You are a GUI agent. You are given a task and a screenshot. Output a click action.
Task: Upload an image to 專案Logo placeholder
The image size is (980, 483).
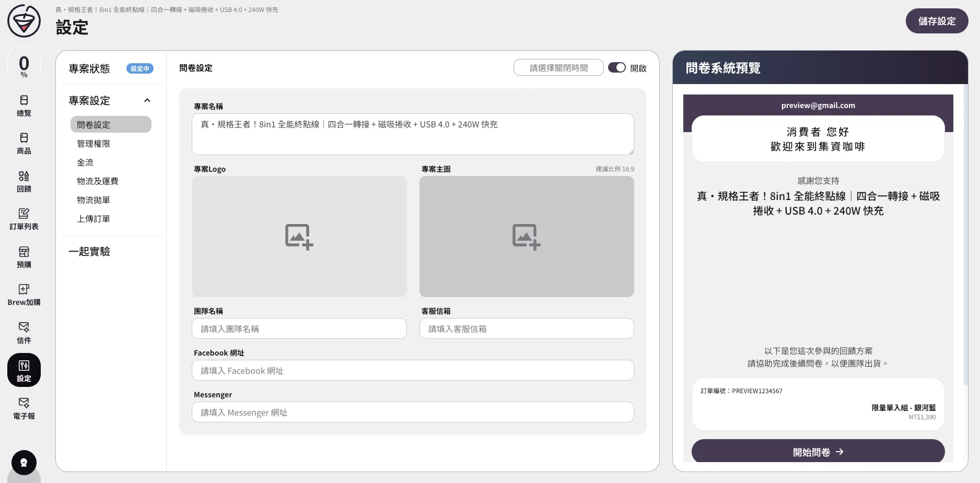(299, 237)
